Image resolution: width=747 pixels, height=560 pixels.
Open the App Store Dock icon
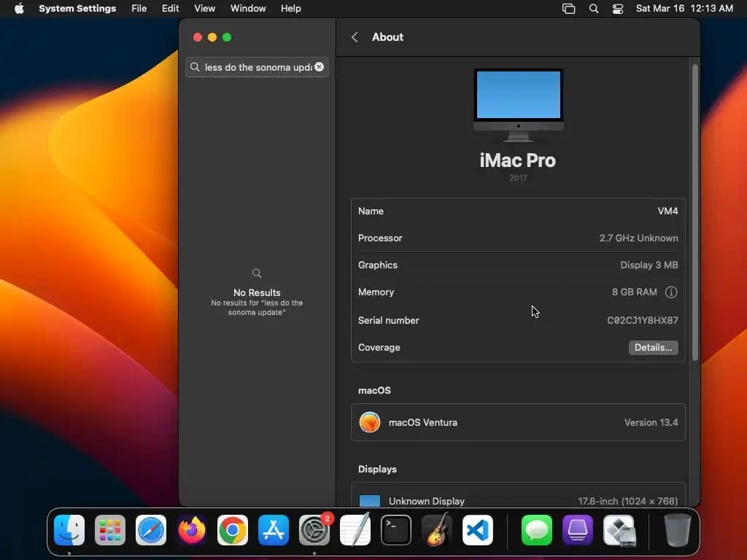pos(274,530)
